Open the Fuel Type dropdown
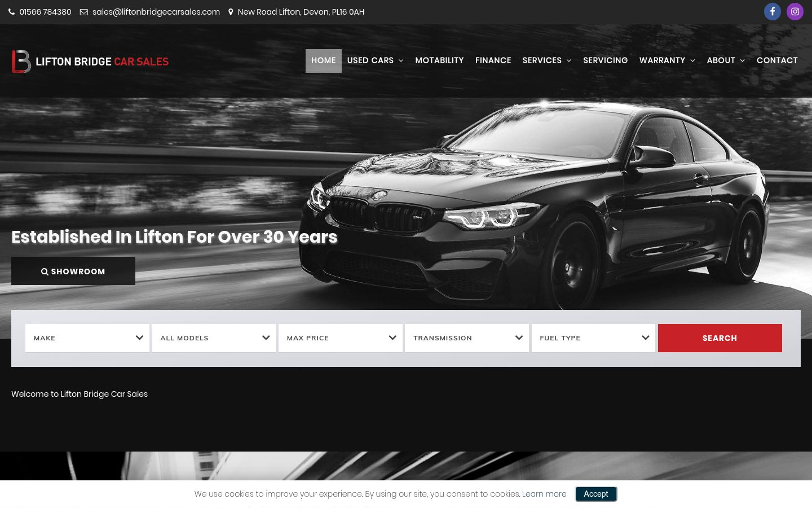This screenshot has height=508, width=812. (x=593, y=338)
